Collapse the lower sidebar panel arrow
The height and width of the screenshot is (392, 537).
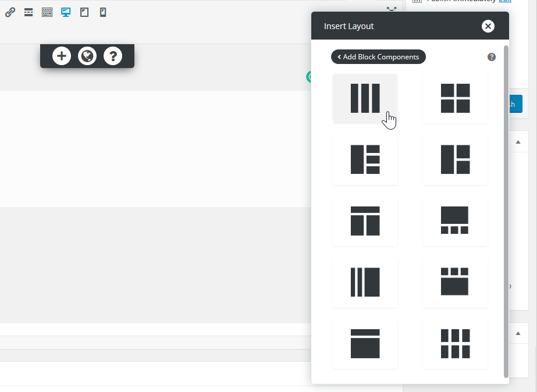518,333
